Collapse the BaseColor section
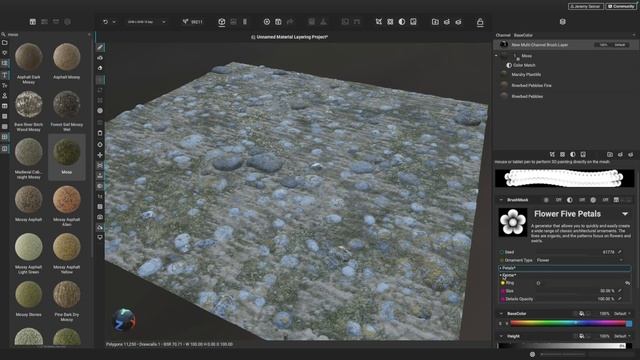 click(501, 313)
